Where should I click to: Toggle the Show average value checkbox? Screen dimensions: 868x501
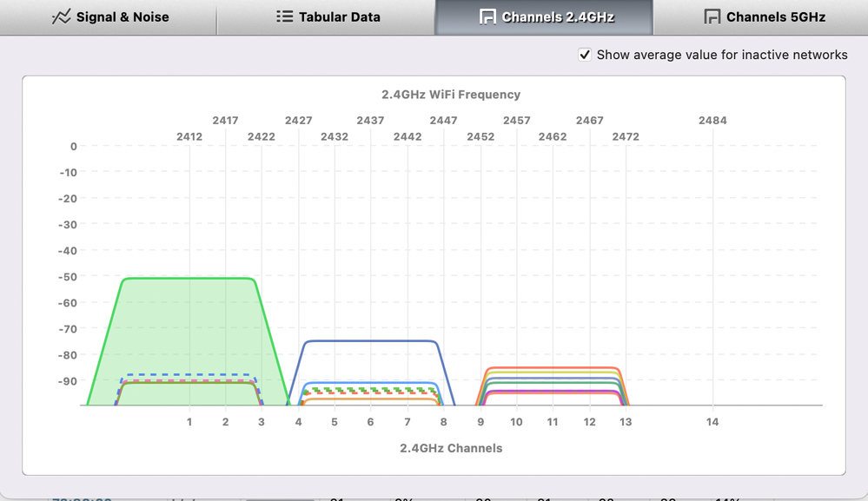coord(585,55)
